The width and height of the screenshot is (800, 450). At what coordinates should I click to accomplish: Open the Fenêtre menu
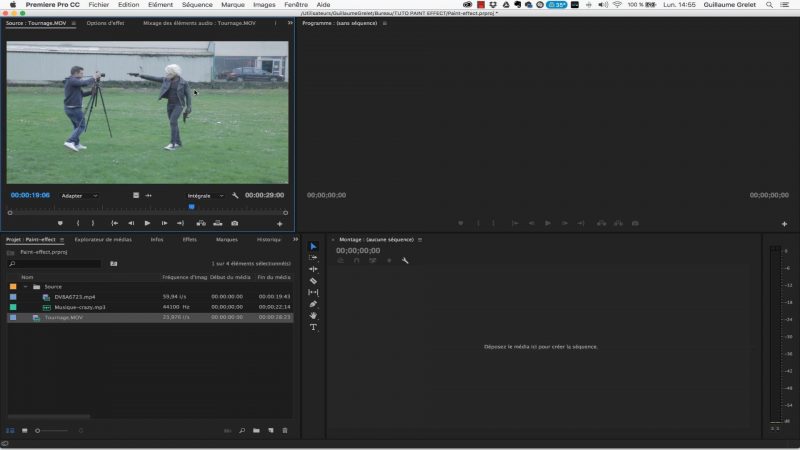tap(296, 5)
